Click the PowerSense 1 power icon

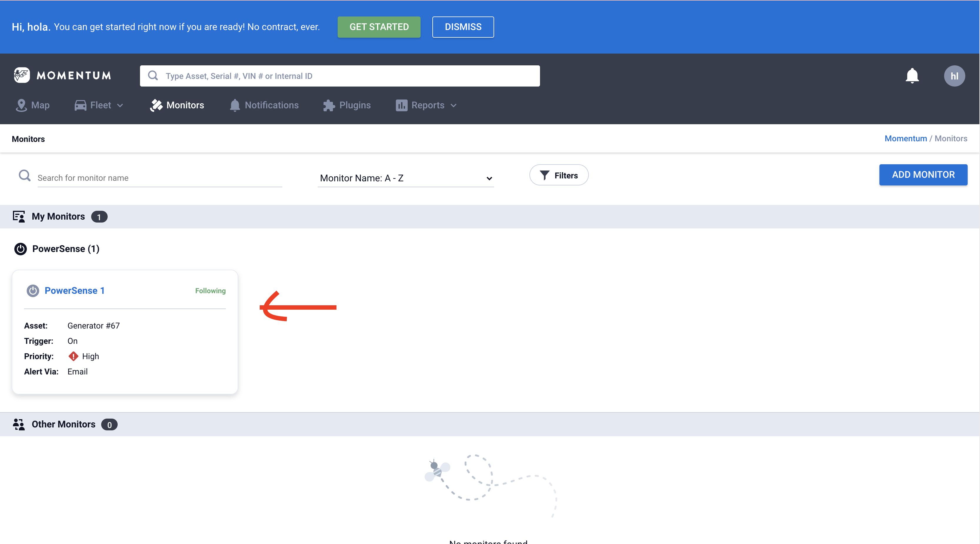click(x=33, y=291)
